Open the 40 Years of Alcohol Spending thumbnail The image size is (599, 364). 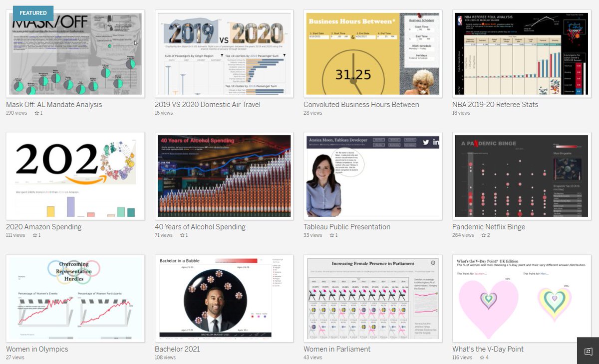click(224, 176)
